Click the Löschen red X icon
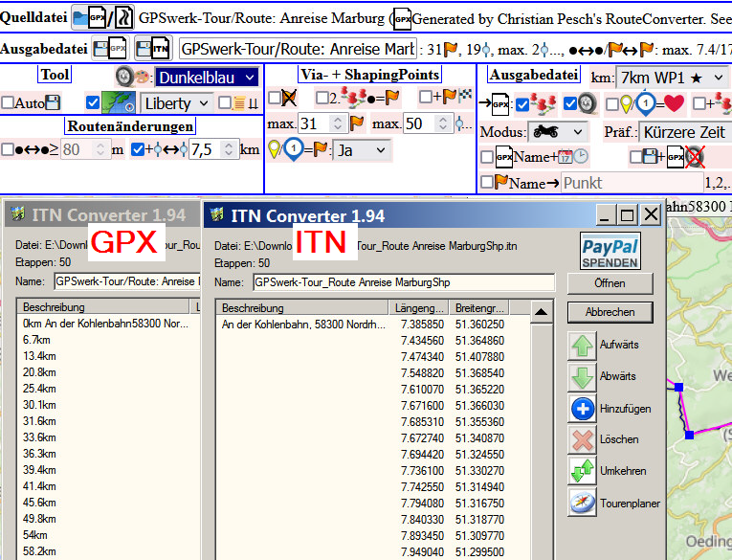This screenshot has width=732, height=560. [x=582, y=439]
